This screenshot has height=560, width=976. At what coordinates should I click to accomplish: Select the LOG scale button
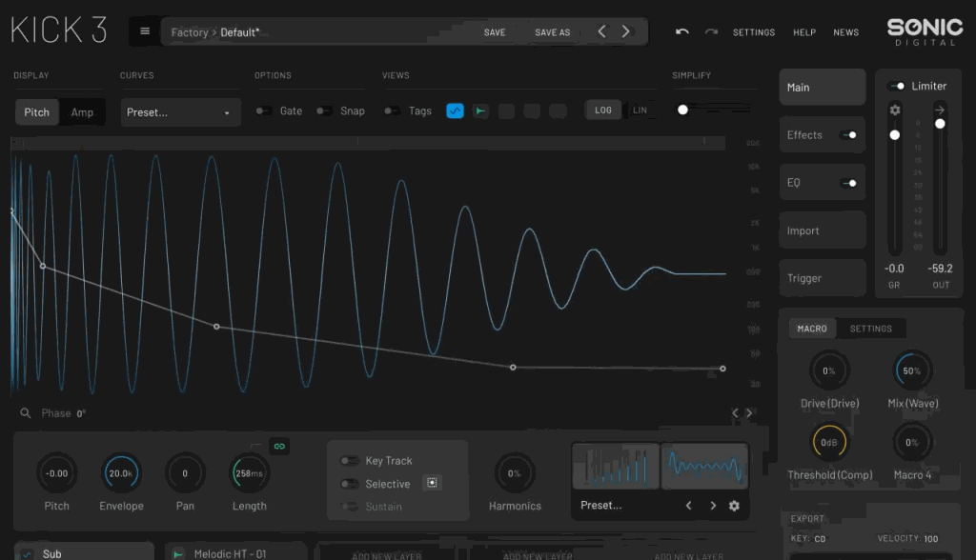(603, 110)
